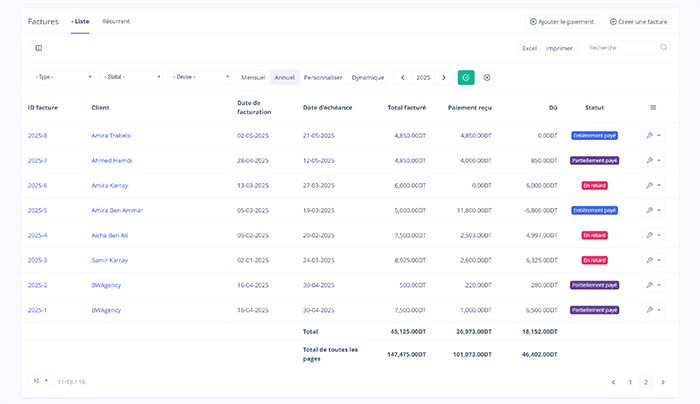Screen dimensions: 700x404
Task: Click the action icon for invoice 2025-6
Action: pyautogui.click(x=650, y=185)
